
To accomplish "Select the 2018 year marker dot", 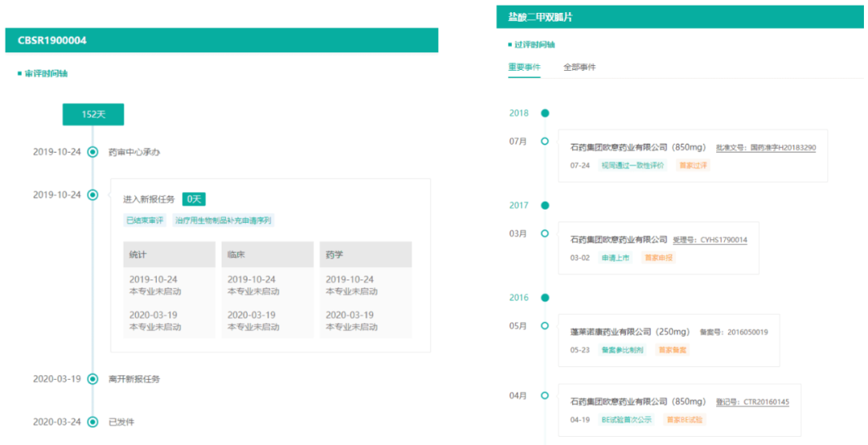I will 545,113.
